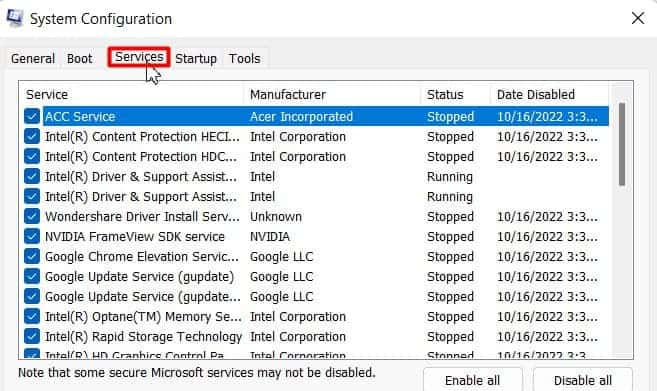Click the Disable all button
Viewport: 657px width, 391px height.
click(582, 380)
